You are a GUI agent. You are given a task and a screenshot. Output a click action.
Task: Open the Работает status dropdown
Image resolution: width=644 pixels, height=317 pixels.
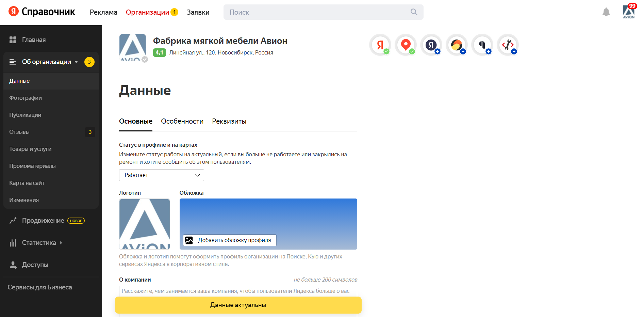(161, 175)
